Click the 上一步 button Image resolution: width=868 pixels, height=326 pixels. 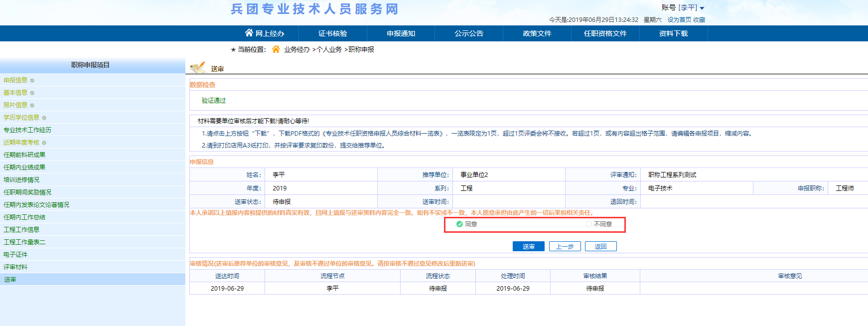pyautogui.click(x=565, y=246)
